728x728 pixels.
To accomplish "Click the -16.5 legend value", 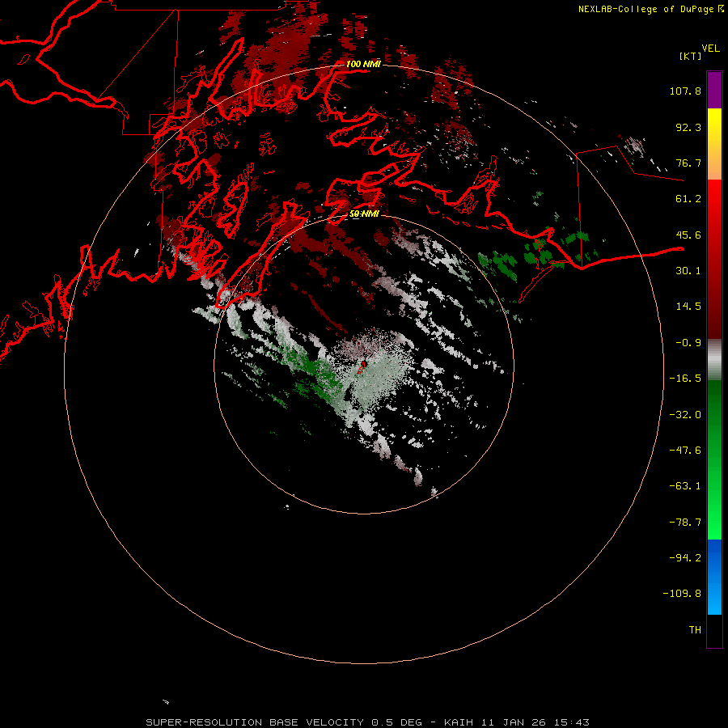I will tap(685, 379).
